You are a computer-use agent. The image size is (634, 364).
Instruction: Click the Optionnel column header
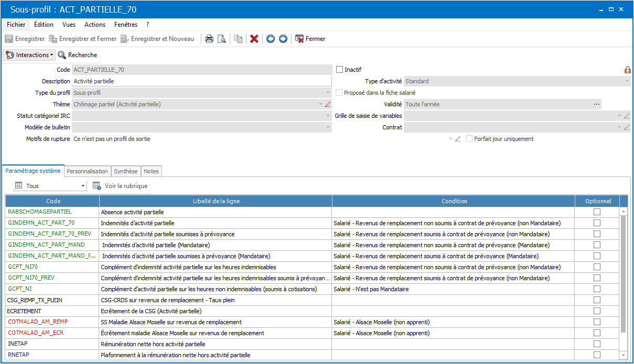coord(597,201)
